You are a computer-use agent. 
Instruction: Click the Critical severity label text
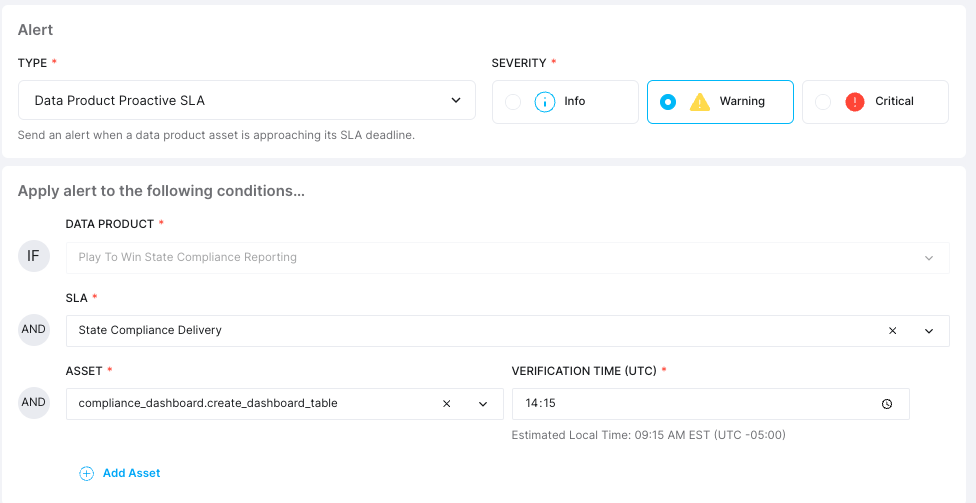point(894,101)
